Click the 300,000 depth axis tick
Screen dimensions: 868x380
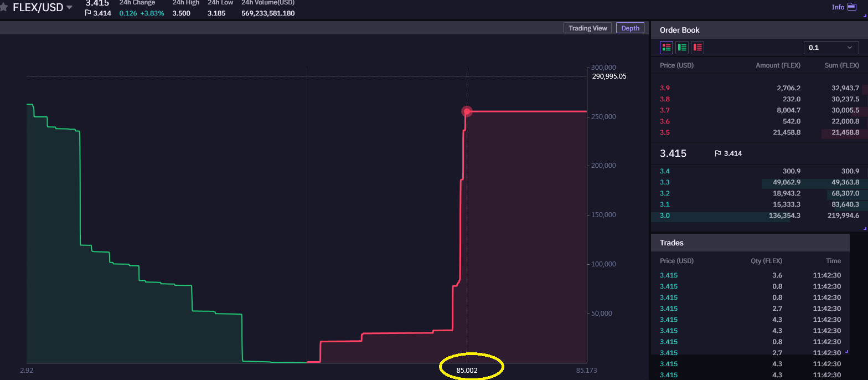pos(603,68)
